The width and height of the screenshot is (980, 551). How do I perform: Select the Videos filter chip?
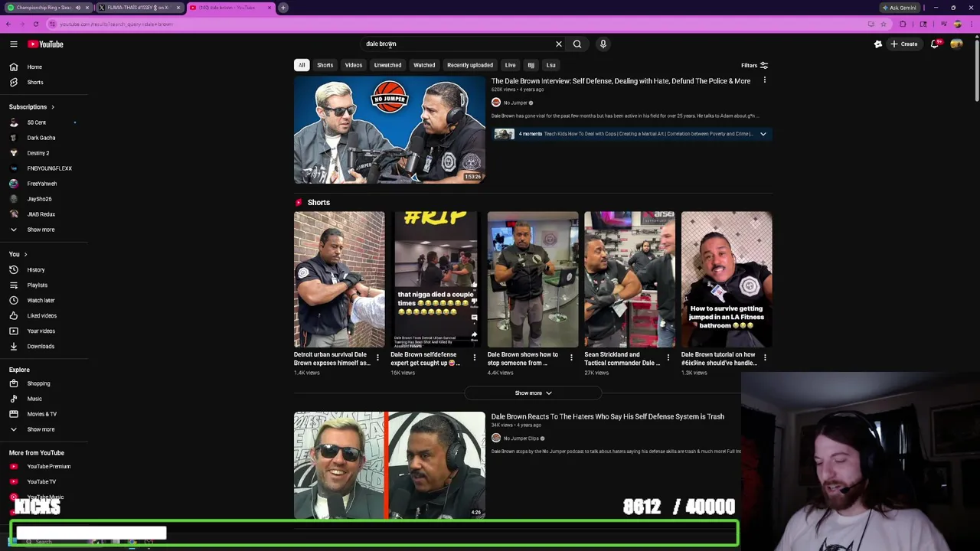[354, 65]
